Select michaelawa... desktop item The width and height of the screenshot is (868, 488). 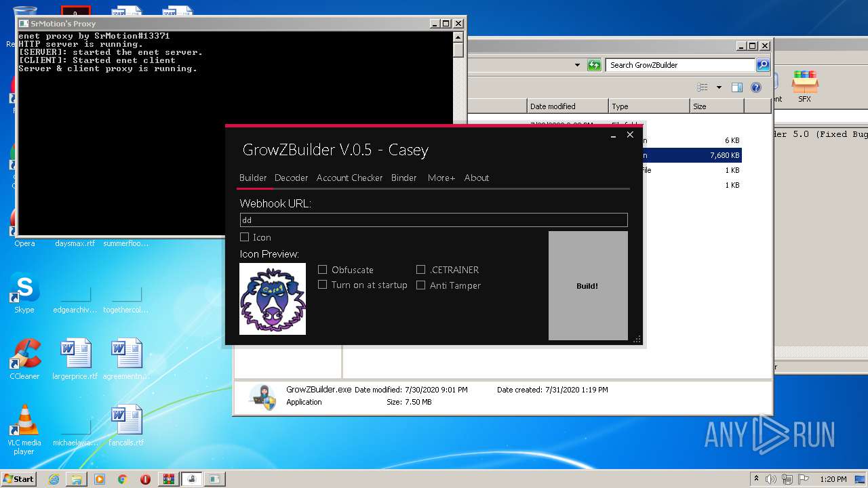pyautogui.click(x=75, y=432)
